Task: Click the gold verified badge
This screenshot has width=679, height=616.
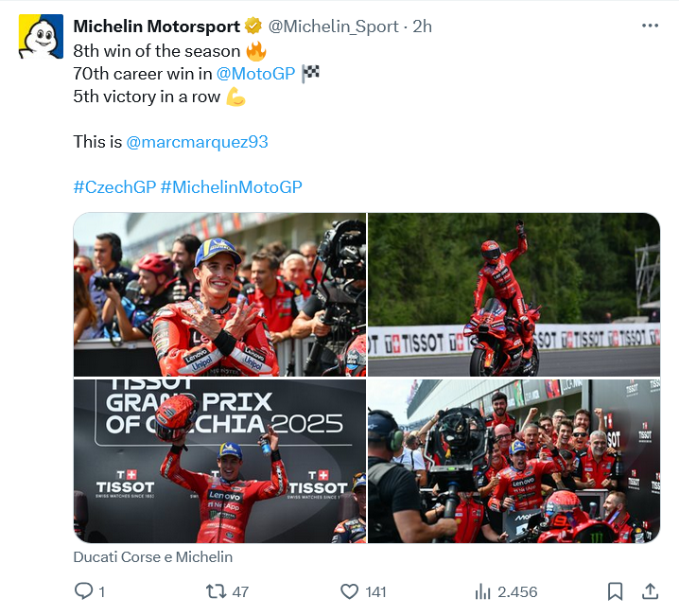Action: tap(253, 26)
